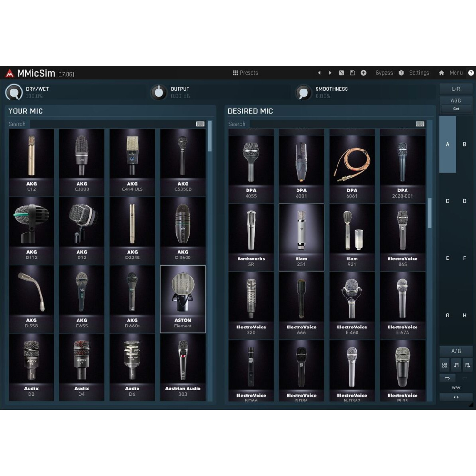The height and width of the screenshot is (476, 476).
Task: Select AKG D224E as your mic
Action: tap(132, 231)
